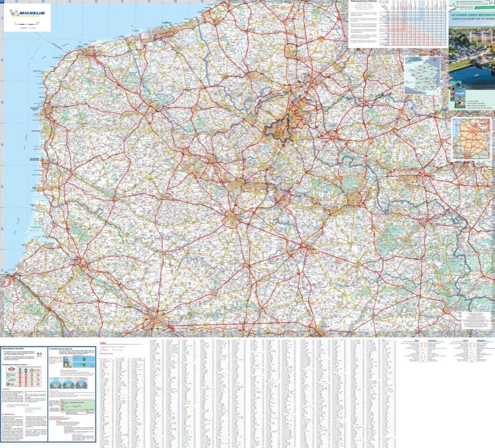
Task: Click the green tree logo on the Picardie guide cover
Action: (459, 90)
